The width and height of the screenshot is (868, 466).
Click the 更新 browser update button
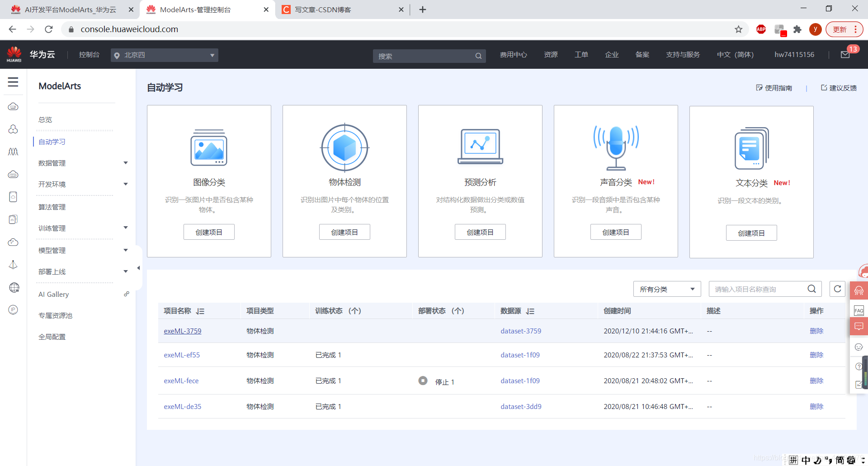coord(844,29)
